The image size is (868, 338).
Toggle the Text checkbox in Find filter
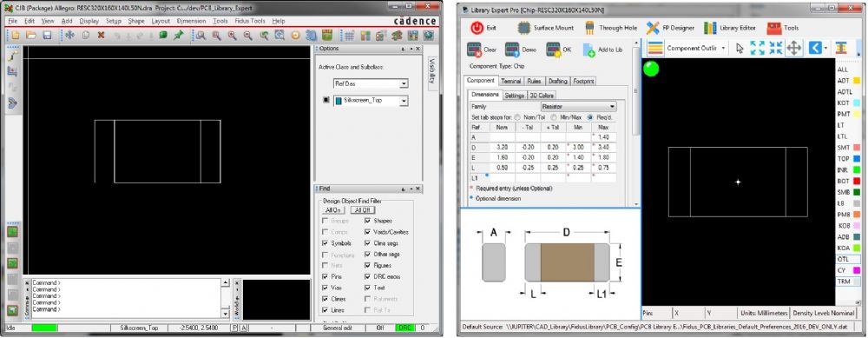click(x=368, y=288)
